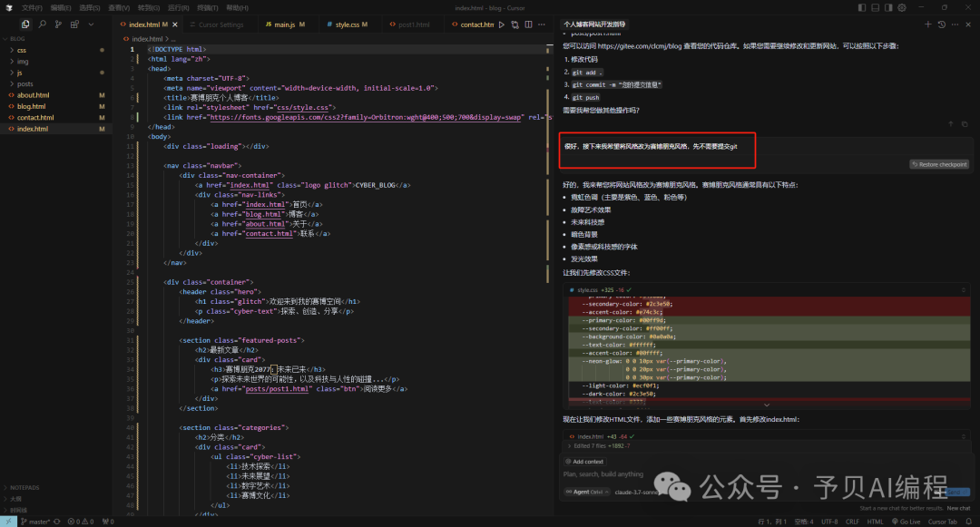This screenshot has height=527, width=980.
Task: Click the open changes icon in editor toolbar
Action: 515,24
